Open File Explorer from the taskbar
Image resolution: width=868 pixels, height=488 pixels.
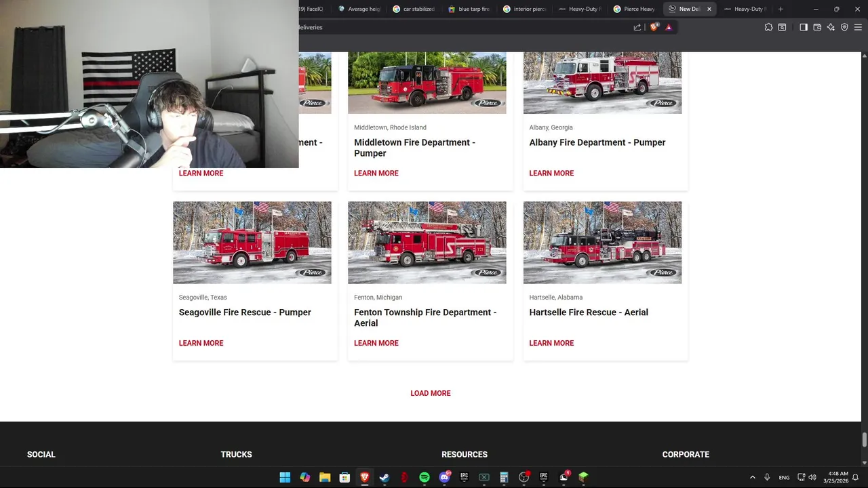coord(325,477)
